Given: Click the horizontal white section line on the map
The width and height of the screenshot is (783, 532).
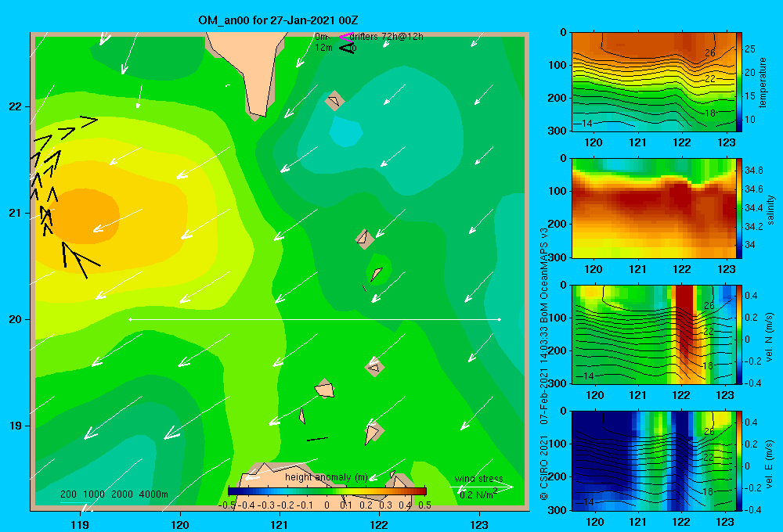Looking at the screenshot, I should pyautogui.click(x=315, y=319).
